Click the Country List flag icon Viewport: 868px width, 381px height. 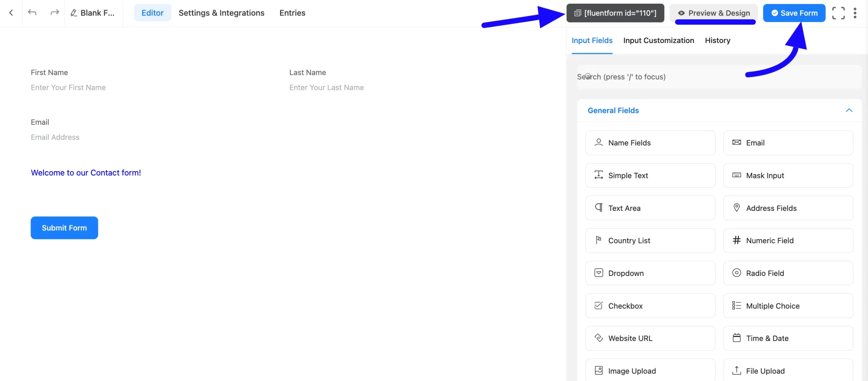tap(598, 240)
